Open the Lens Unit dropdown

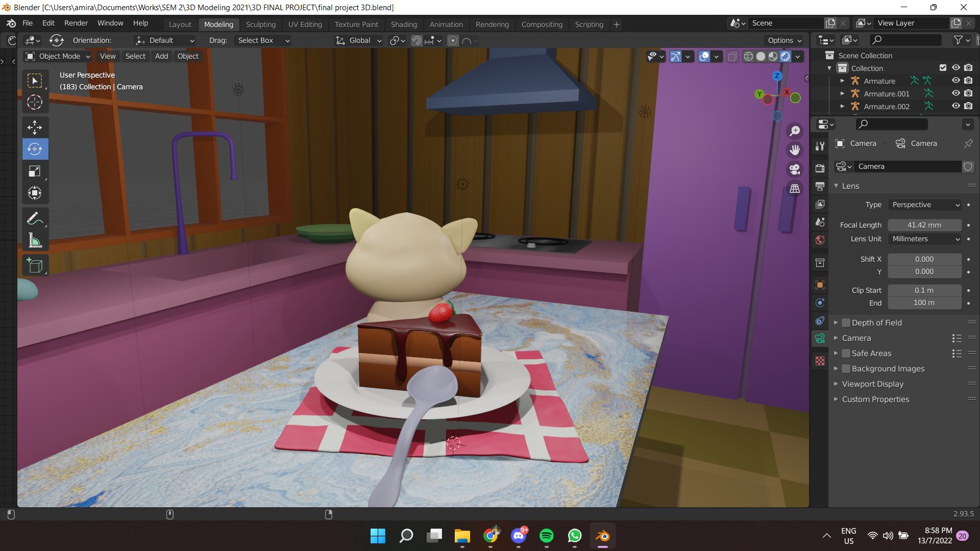[x=924, y=239]
